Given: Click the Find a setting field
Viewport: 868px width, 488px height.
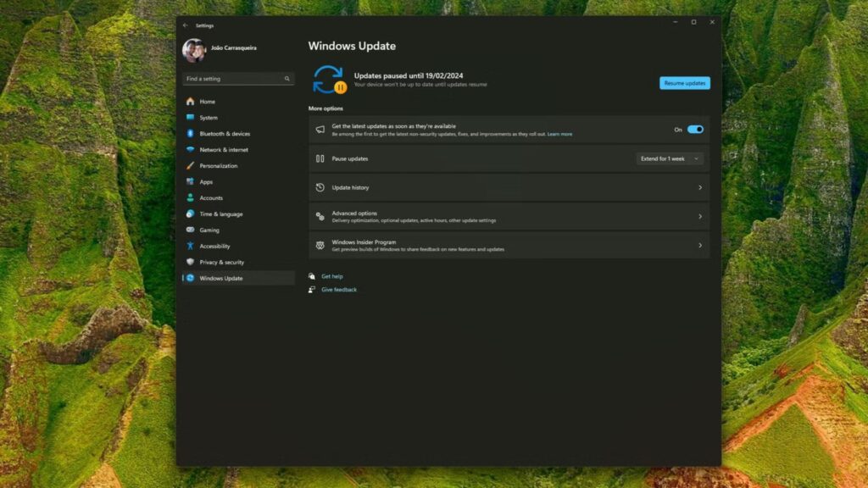Looking at the screenshot, I should click(x=233, y=79).
